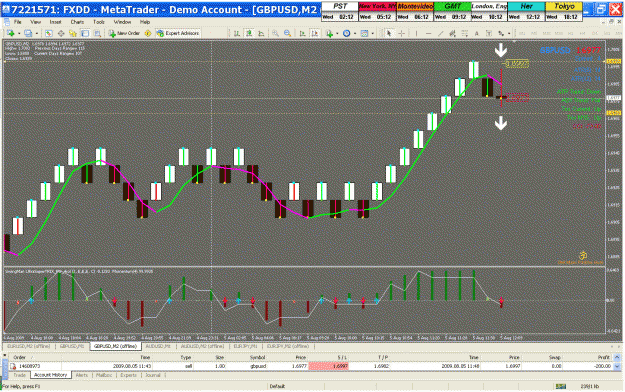
Task: Click the pink S/L cell 1.6997
Action: pyautogui.click(x=328, y=366)
